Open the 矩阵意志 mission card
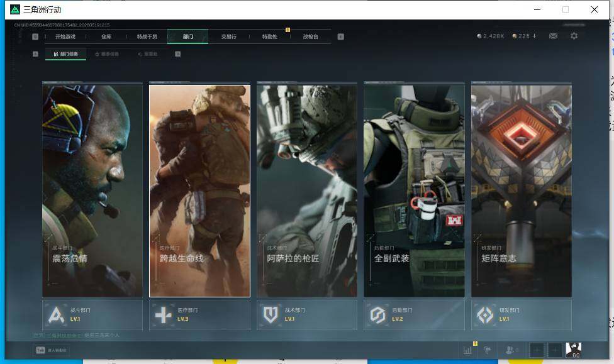The image size is (614, 364). click(522, 190)
